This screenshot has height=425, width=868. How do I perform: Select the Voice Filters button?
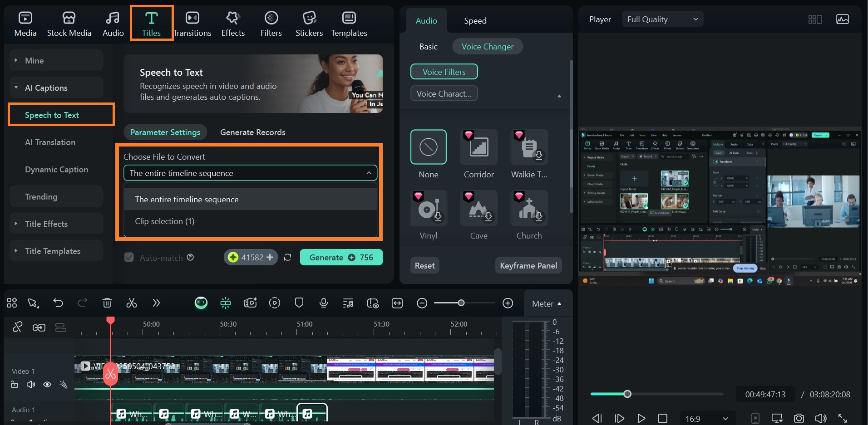pyautogui.click(x=444, y=72)
